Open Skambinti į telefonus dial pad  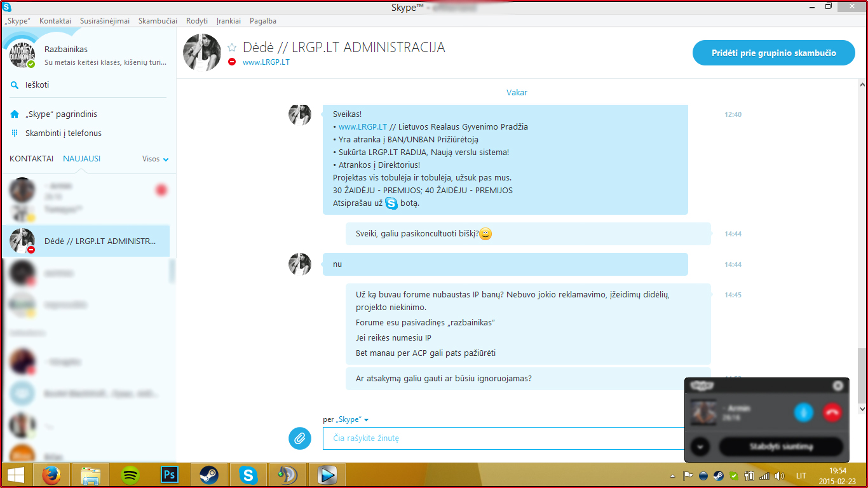tap(15, 133)
